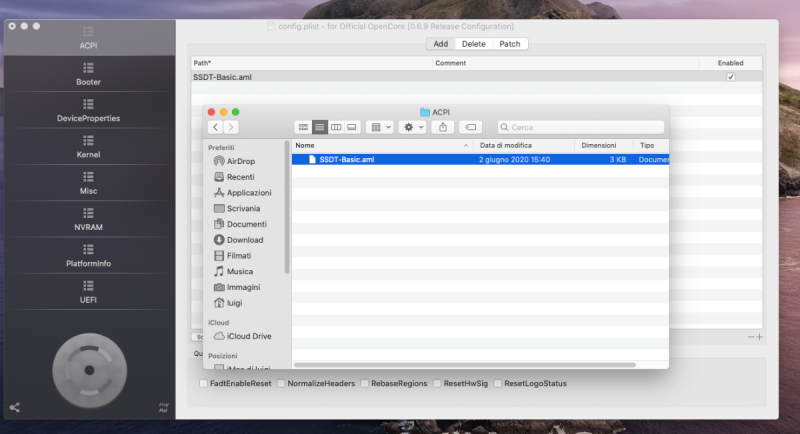
Task: Expand the group-by items dropdown
Action: coord(380,127)
